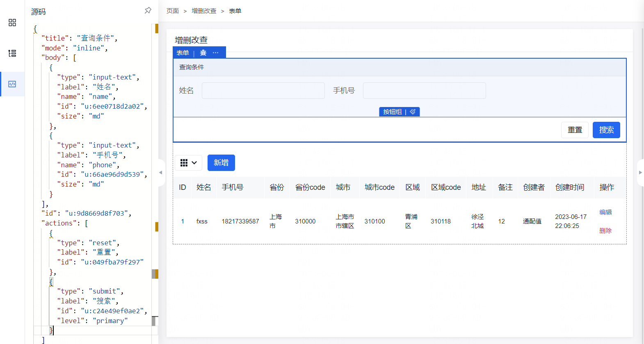Click the 通配值 creator cell
Image resolution: width=644 pixels, height=344 pixels.
pos(532,221)
